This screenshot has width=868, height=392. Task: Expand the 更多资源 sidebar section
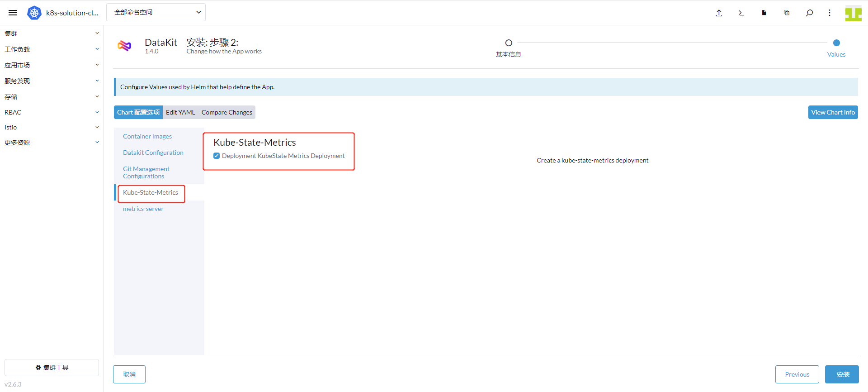coord(52,143)
